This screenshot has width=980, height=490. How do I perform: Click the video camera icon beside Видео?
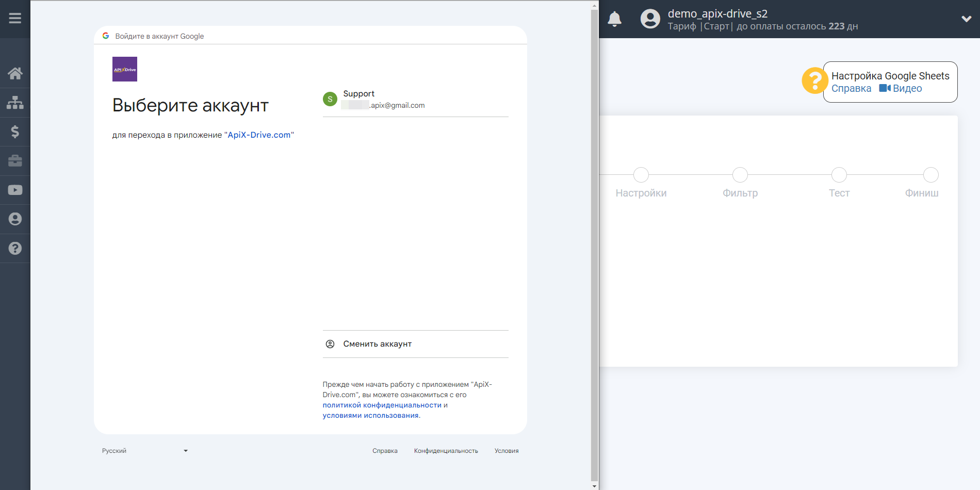point(885,88)
